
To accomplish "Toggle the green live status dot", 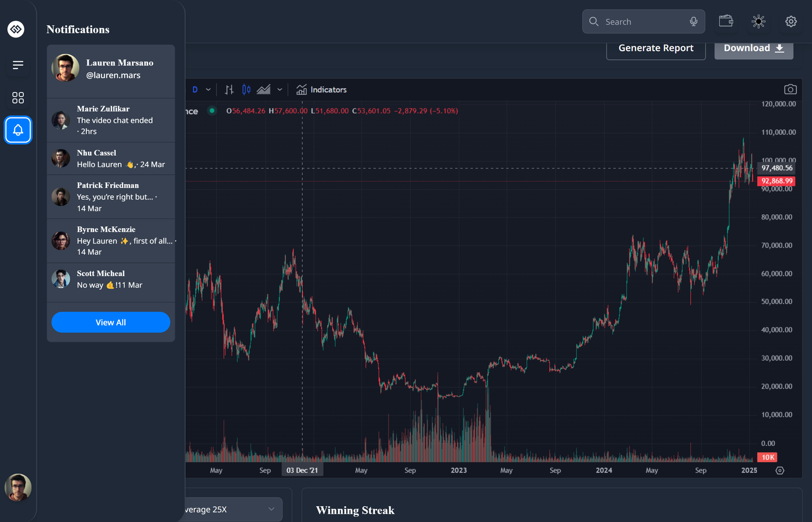I will coord(212,111).
